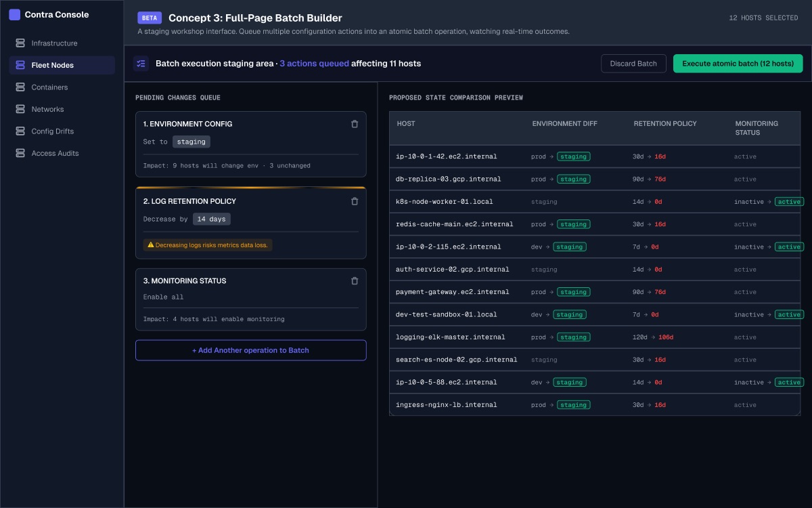
Task: Click the Config Drifts sidebar icon
Action: pos(19,131)
